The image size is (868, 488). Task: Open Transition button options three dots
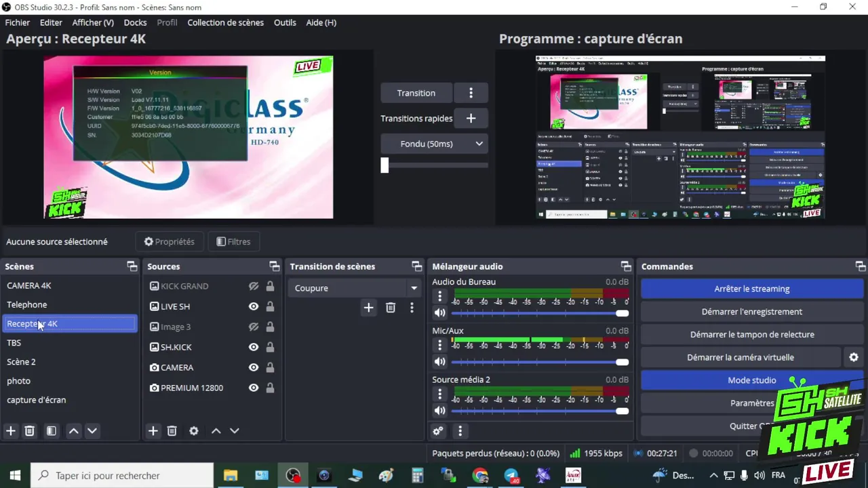click(x=471, y=93)
